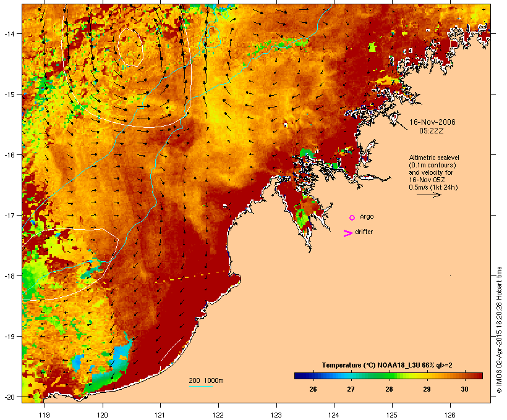This screenshot has height=420, width=507.
Task: Click the IMOS copyright timestamp text
Action: pyautogui.click(x=499, y=330)
